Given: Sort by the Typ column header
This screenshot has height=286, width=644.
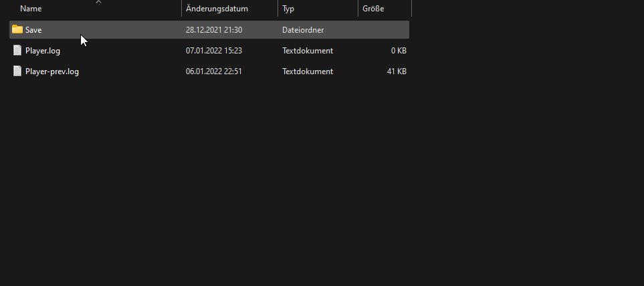Looking at the screenshot, I should (288, 9).
